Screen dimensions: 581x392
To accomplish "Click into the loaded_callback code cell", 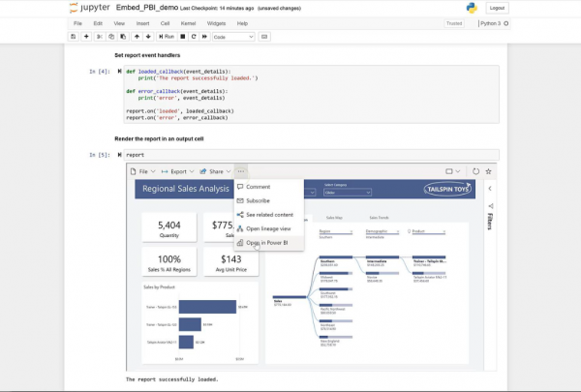I will pyautogui.click(x=311, y=95).
